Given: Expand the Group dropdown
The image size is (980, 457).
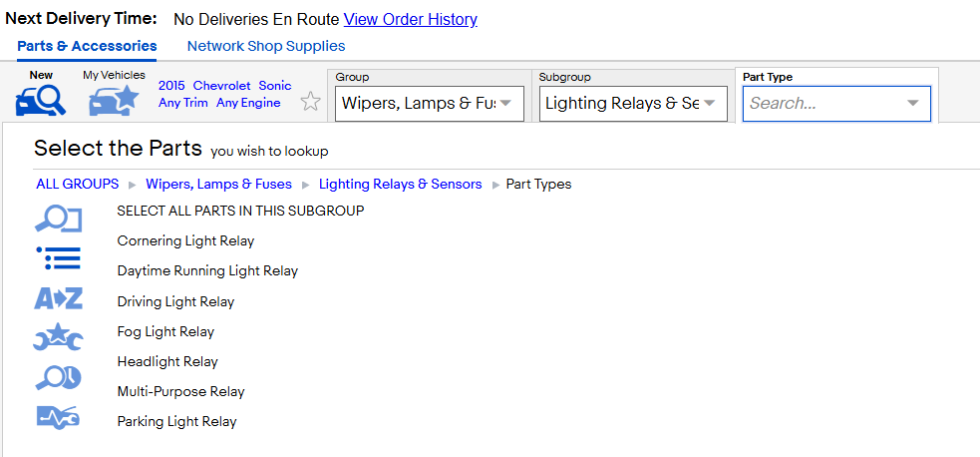Looking at the screenshot, I should point(430,104).
